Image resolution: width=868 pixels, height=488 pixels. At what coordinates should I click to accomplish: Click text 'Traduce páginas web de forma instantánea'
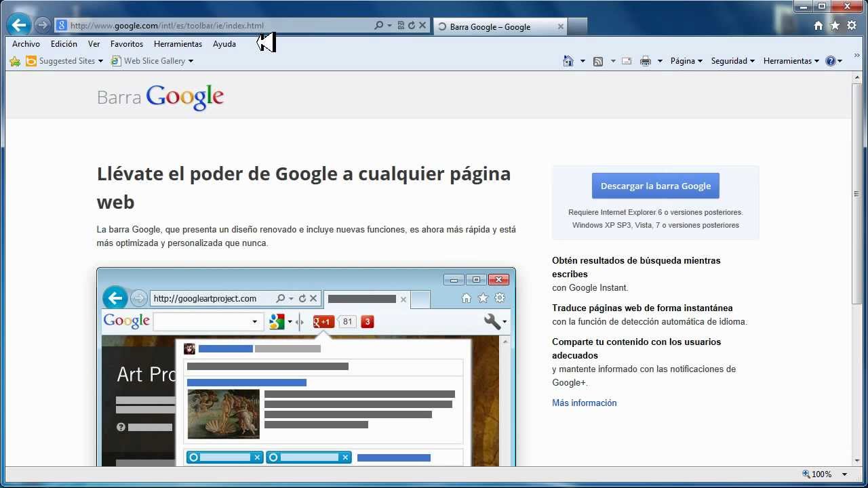point(642,308)
